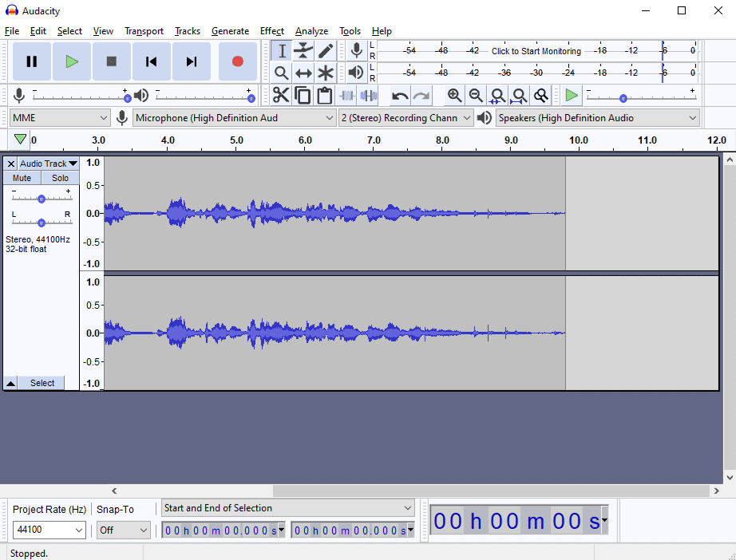Activate the Draw tool
The image size is (736, 560).
(x=326, y=50)
